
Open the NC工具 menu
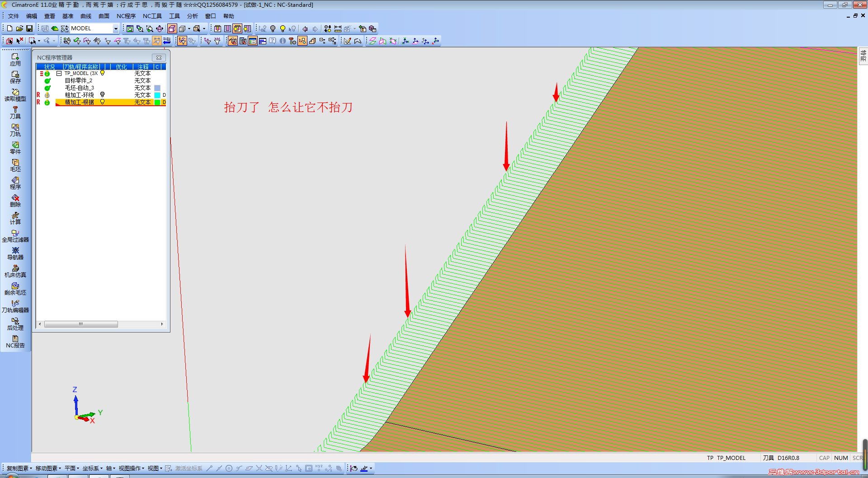click(152, 16)
